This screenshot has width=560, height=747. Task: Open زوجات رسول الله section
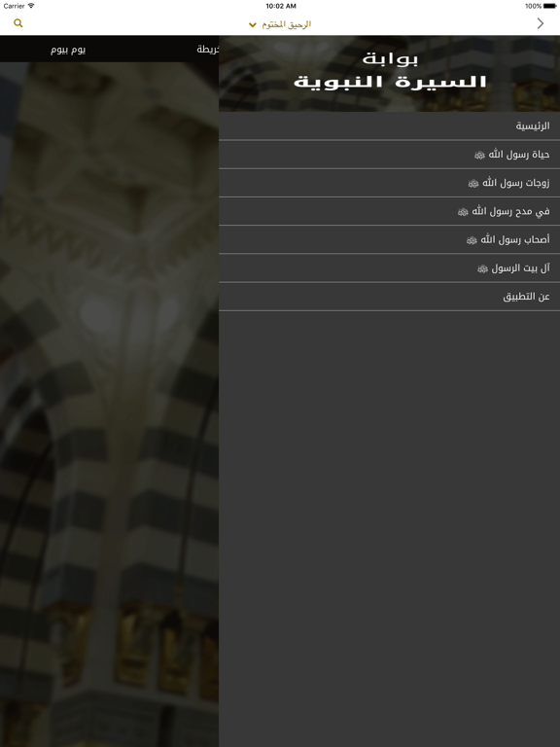pos(389,183)
